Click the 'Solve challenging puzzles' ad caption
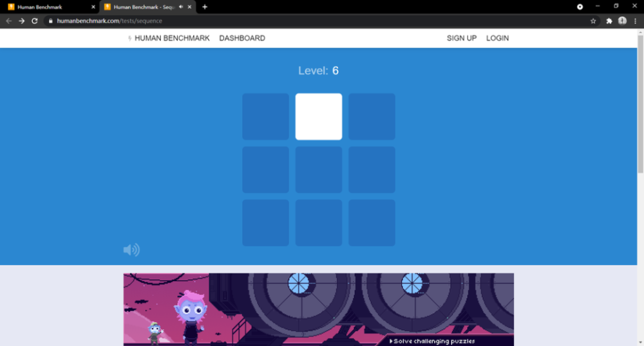 [x=433, y=341]
